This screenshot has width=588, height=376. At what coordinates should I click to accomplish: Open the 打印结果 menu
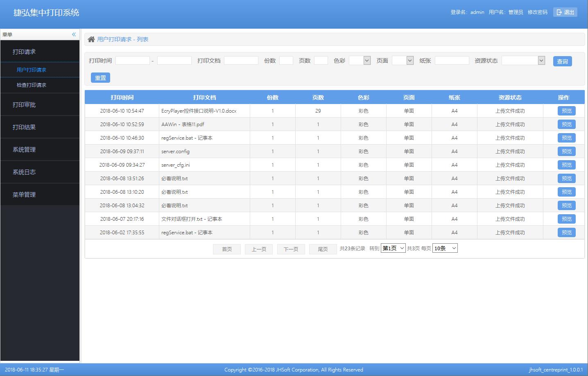pyautogui.click(x=40, y=127)
